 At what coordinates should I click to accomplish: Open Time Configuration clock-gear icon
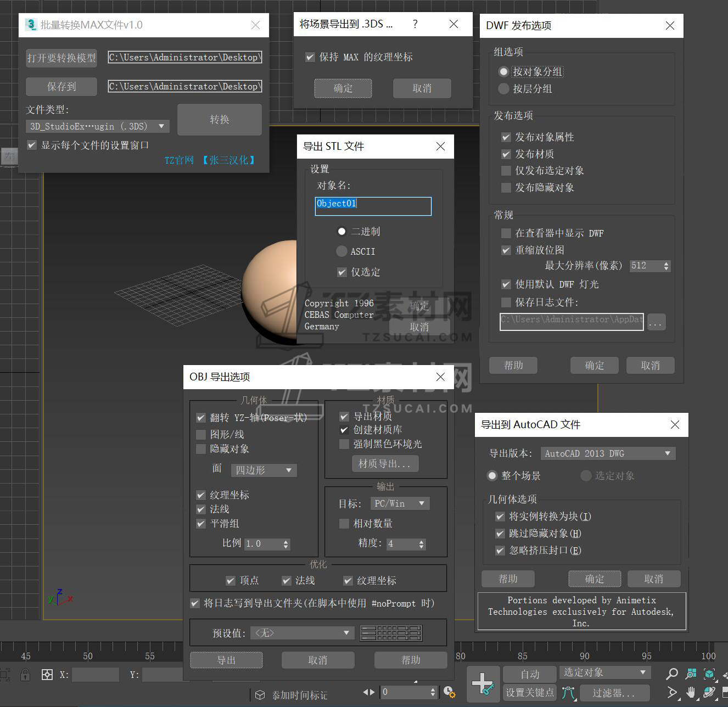(449, 692)
